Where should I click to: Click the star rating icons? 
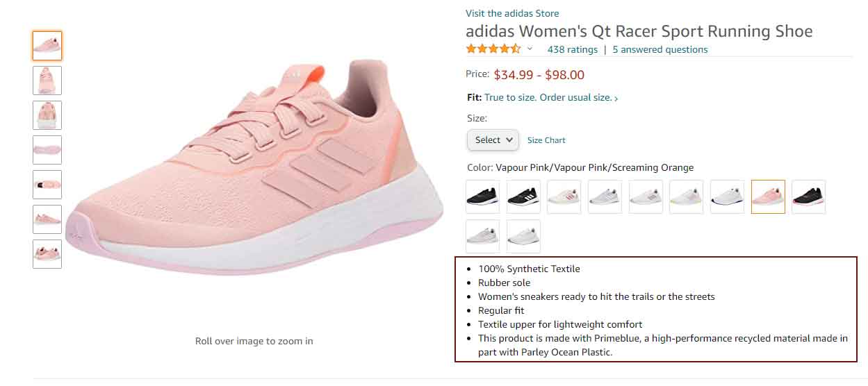coord(493,49)
